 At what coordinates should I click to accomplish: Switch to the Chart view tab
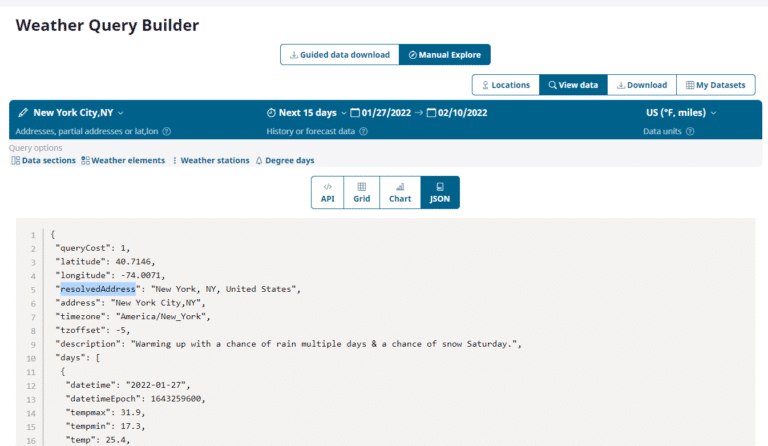pyautogui.click(x=400, y=192)
